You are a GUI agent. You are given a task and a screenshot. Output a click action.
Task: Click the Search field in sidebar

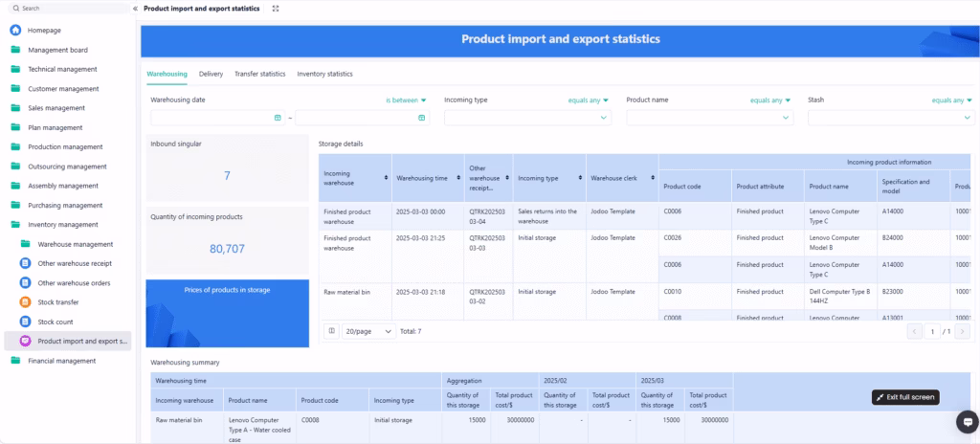coord(67,8)
